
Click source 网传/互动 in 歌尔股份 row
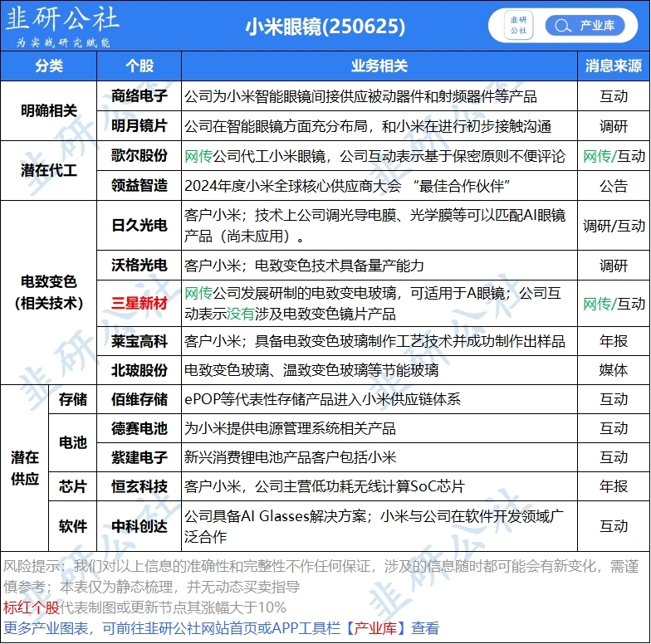(x=614, y=156)
